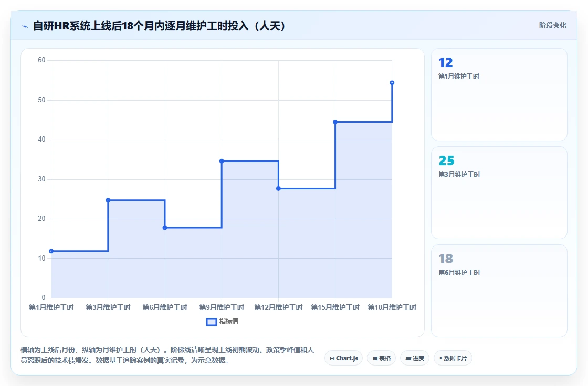The height and width of the screenshot is (386, 588).
Task: Open the card showing 25 第3月维护工时
Action: pos(499,192)
